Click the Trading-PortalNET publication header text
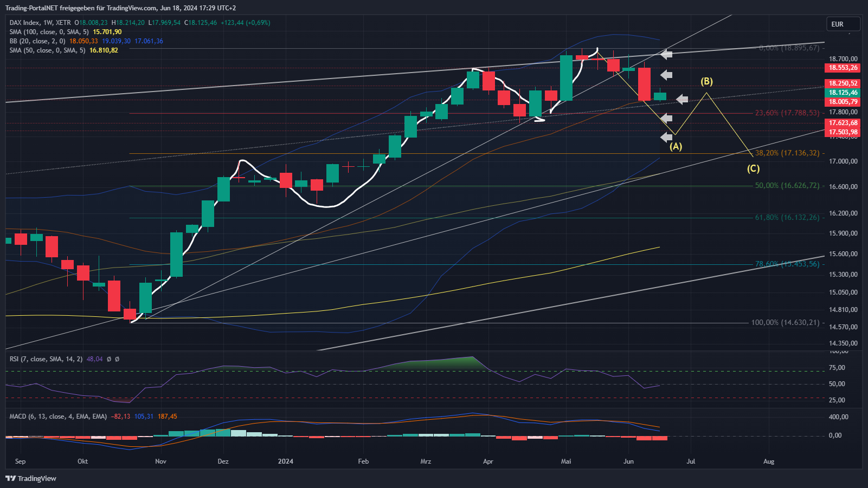The width and height of the screenshot is (868, 488). (120, 8)
